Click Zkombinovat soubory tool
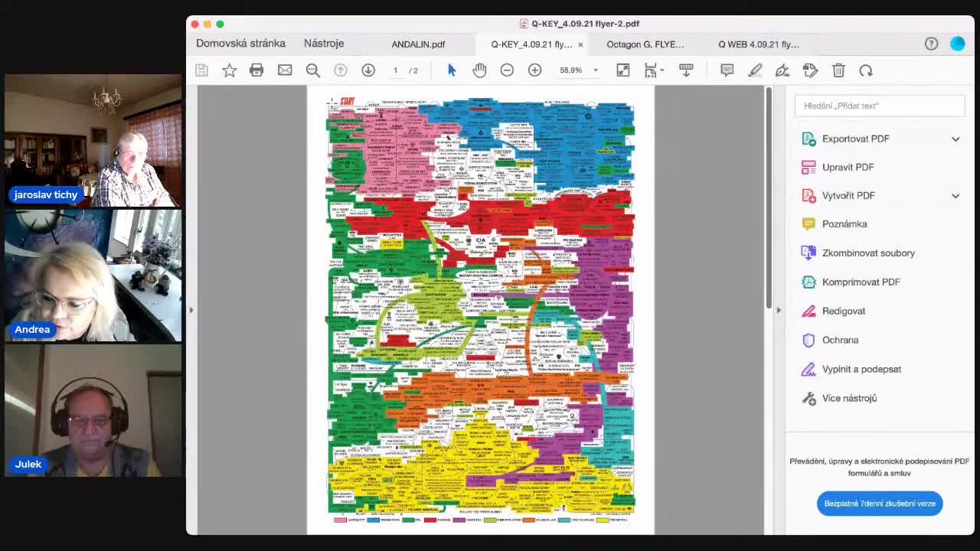 (868, 253)
